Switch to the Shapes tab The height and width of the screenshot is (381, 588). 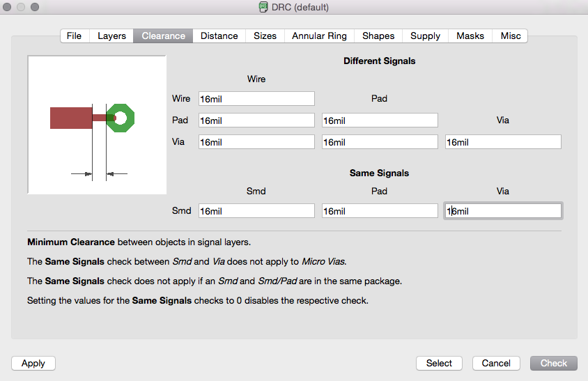(x=378, y=36)
